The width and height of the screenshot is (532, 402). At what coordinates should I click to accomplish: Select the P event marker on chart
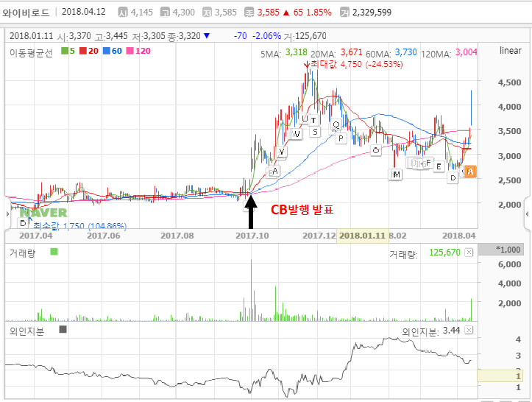(x=341, y=138)
